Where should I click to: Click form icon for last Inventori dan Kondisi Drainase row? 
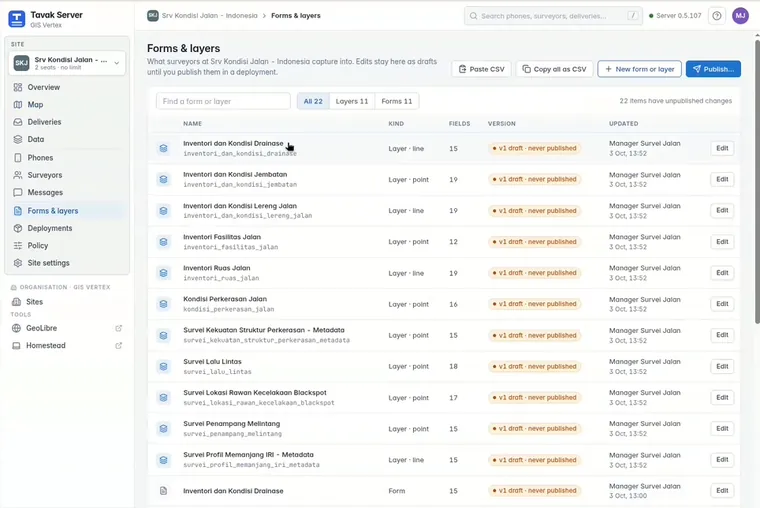point(164,491)
